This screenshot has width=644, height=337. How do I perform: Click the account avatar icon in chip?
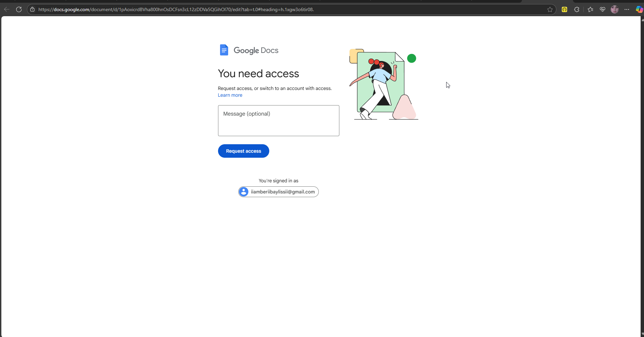tap(244, 192)
